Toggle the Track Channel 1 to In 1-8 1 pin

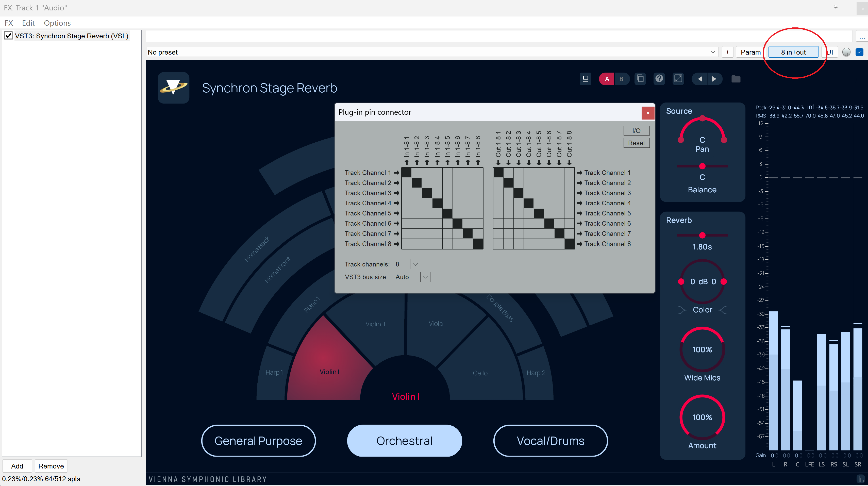[x=407, y=173]
